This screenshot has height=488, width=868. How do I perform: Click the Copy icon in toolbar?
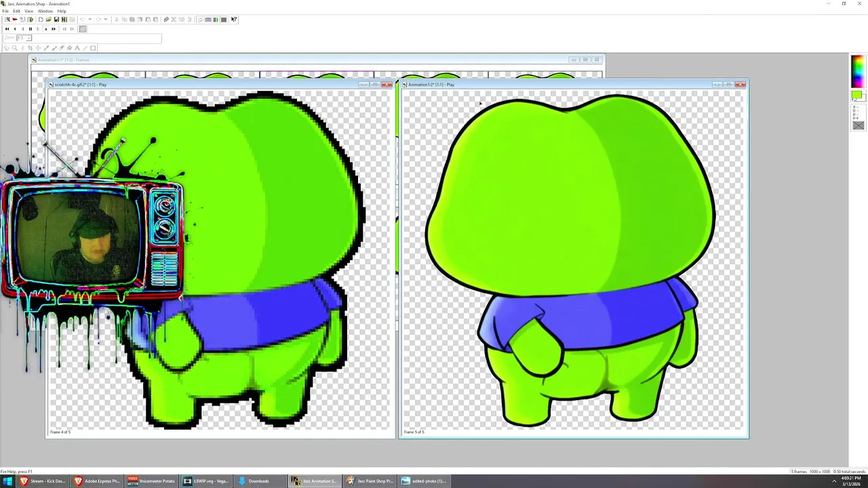pos(124,20)
